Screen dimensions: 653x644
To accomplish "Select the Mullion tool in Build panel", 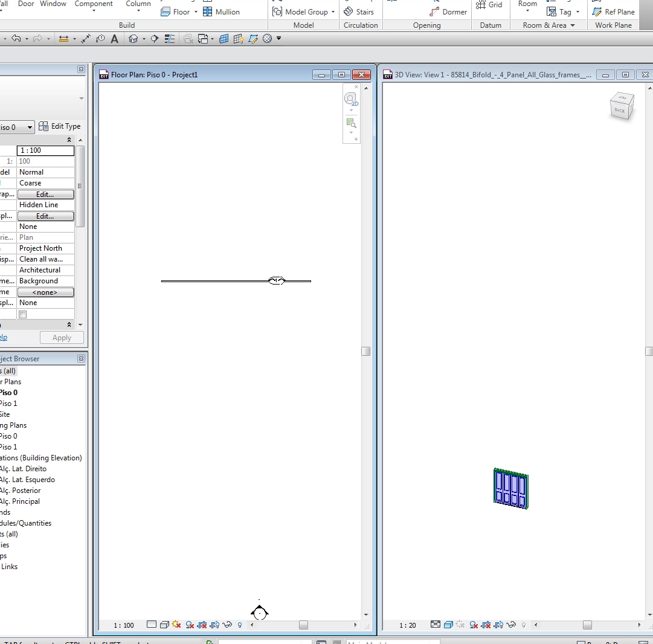I will tap(222, 11).
